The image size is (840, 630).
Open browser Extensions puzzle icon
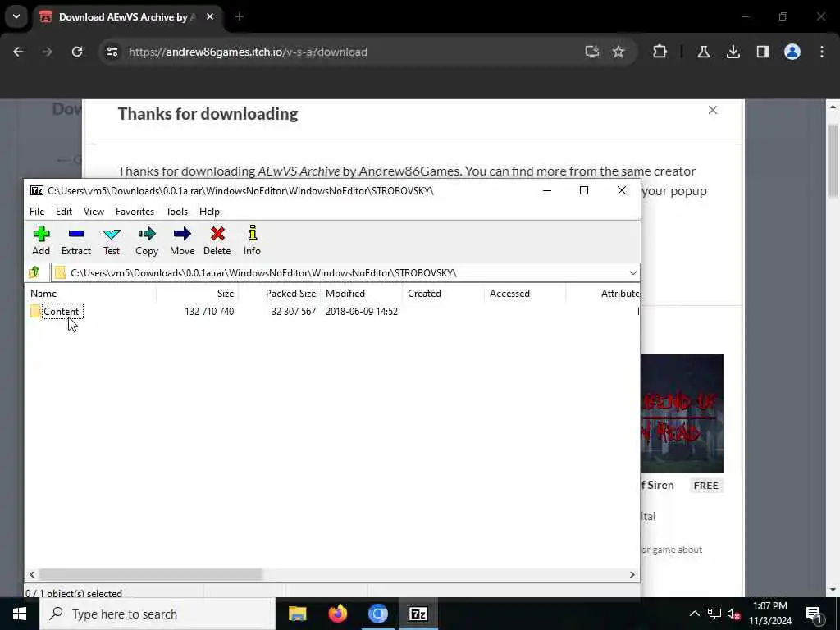tap(660, 52)
